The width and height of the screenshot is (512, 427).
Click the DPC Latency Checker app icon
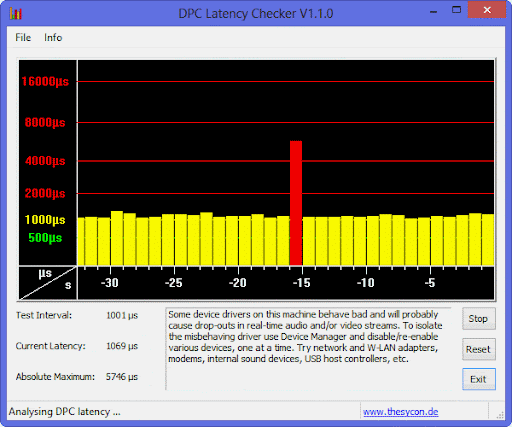(x=15, y=14)
